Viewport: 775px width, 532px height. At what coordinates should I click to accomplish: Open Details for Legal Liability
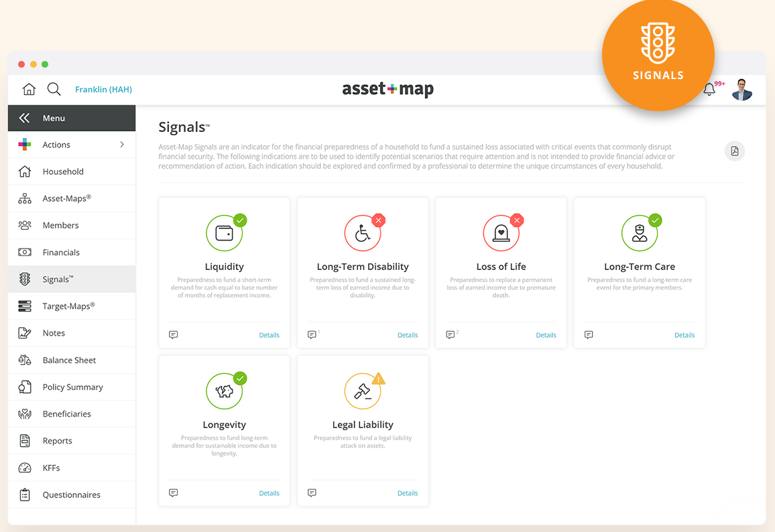pos(408,493)
